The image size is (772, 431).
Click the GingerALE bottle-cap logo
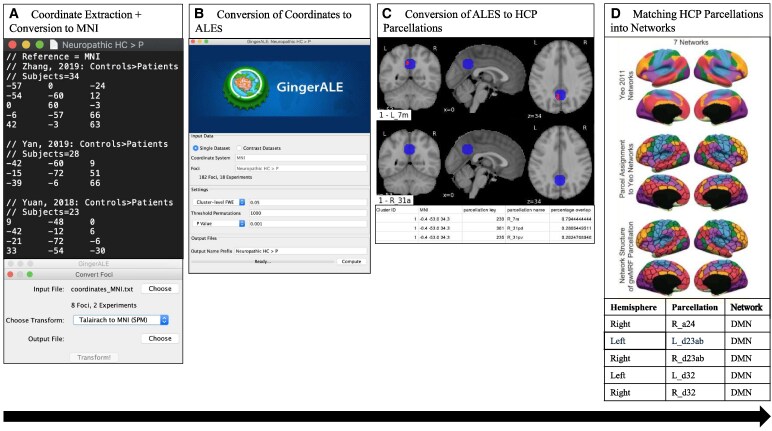point(245,86)
